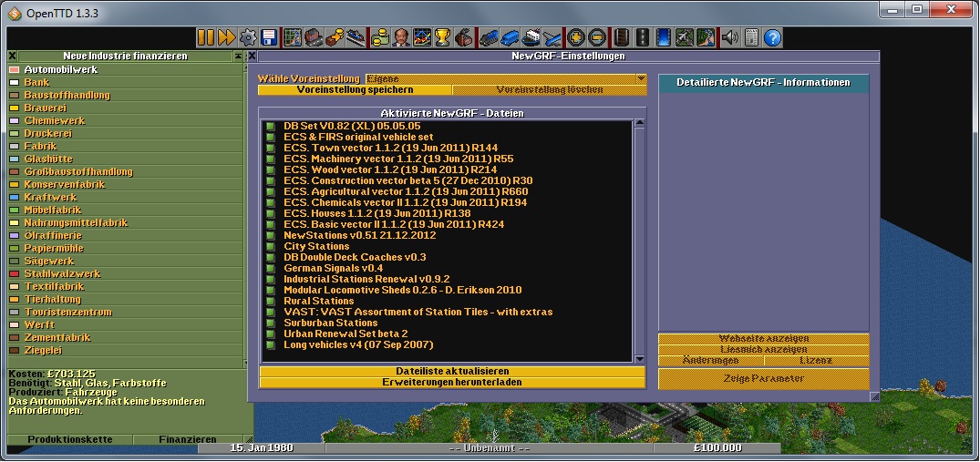Click the Produktionskette button
Screen dimensions: 980x462
tap(70, 439)
